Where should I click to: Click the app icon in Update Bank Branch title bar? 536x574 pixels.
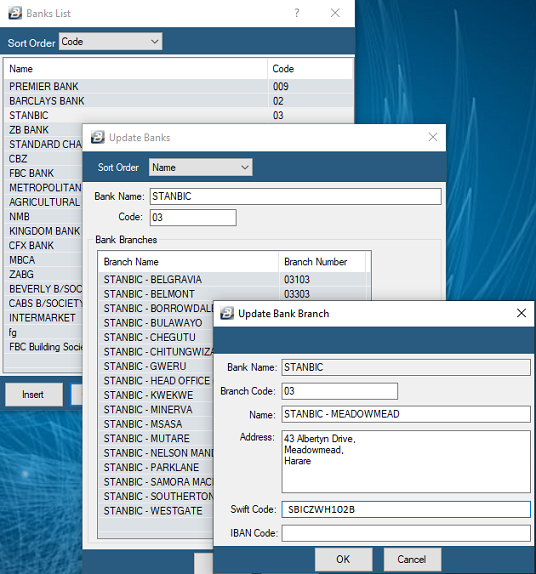(227, 313)
